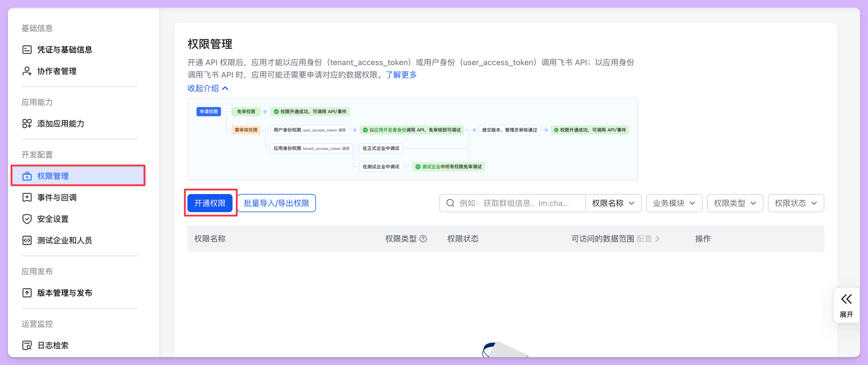Click the 可访问的数据范围 header text
Screen dimensions: 868x365
603,239
